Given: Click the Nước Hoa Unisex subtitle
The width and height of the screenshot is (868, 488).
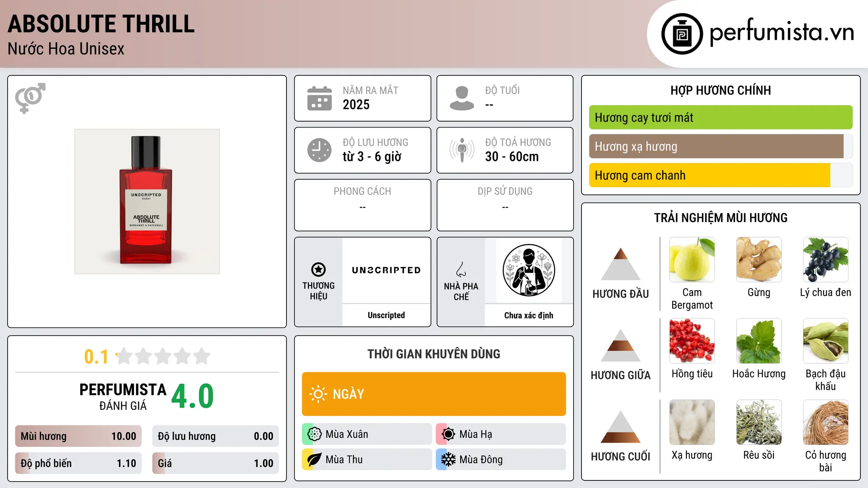Looking at the screenshot, I should pyautogui.click(x=66, y=49).
